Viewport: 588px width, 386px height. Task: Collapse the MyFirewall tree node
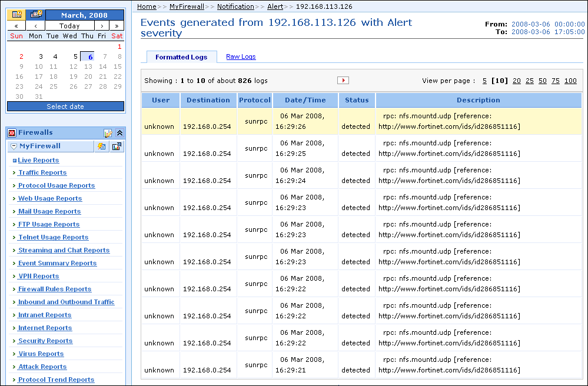click(14, 147)
